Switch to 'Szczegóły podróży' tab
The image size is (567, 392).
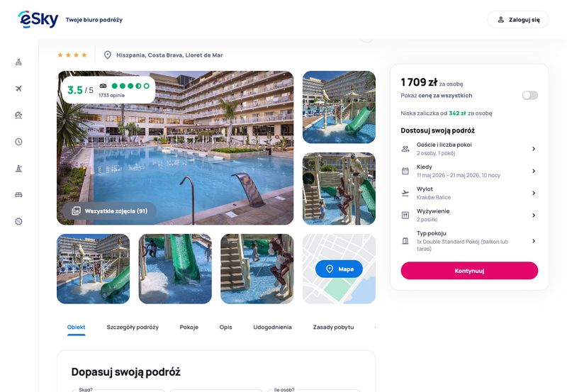[x=133, y=327]
